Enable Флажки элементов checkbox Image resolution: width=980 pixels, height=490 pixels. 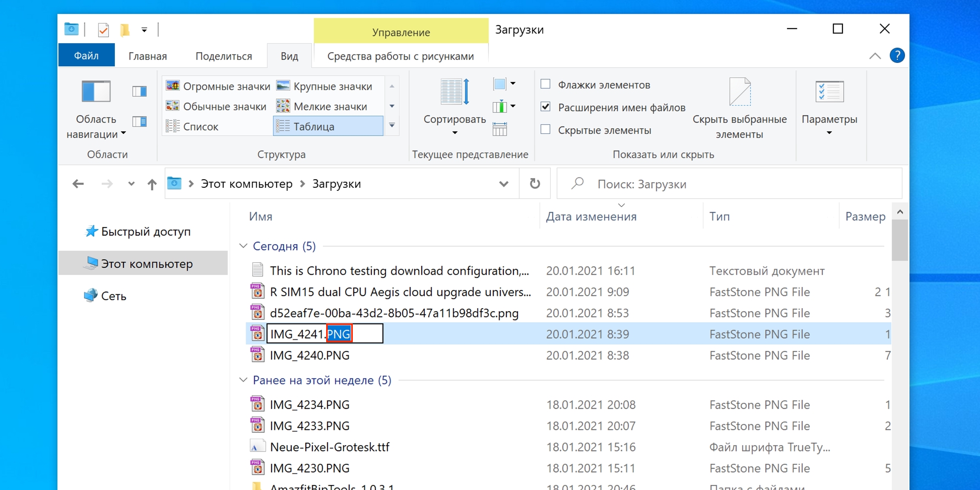(x=545, y=84)
